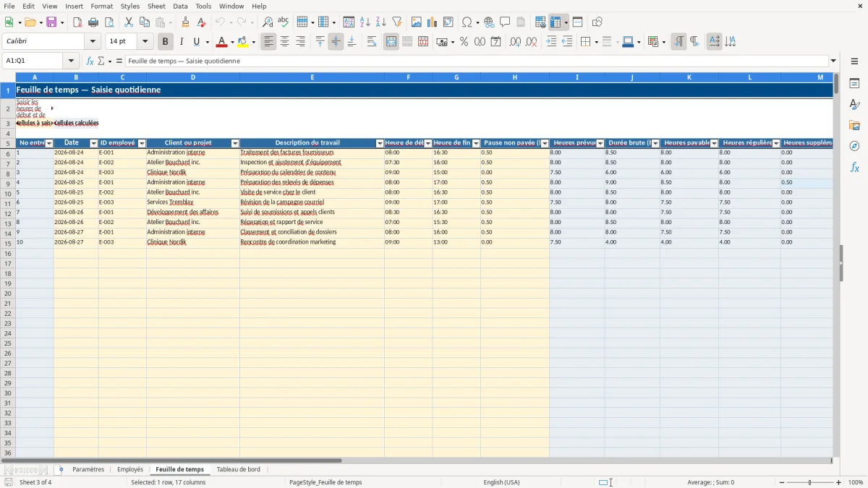Open font color dropdown arrow
Viewport: 868px width, 488px height.
tap(232, 42)
